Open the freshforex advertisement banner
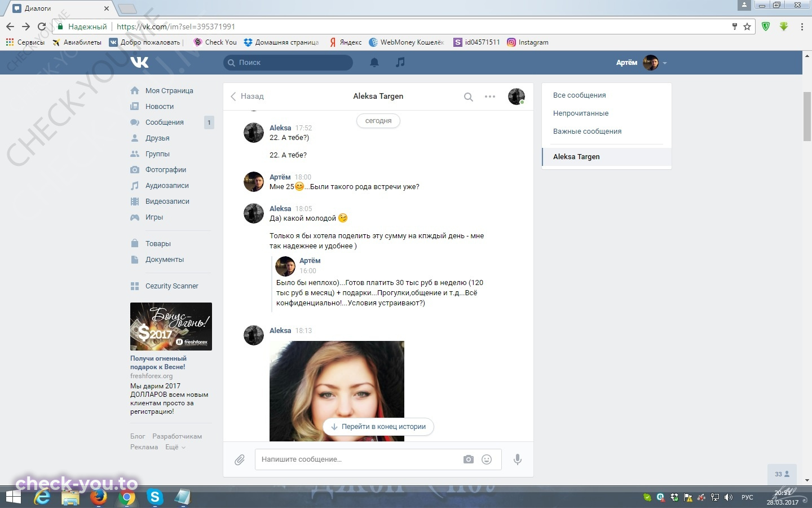812x508 pixels. pos(171,326)
